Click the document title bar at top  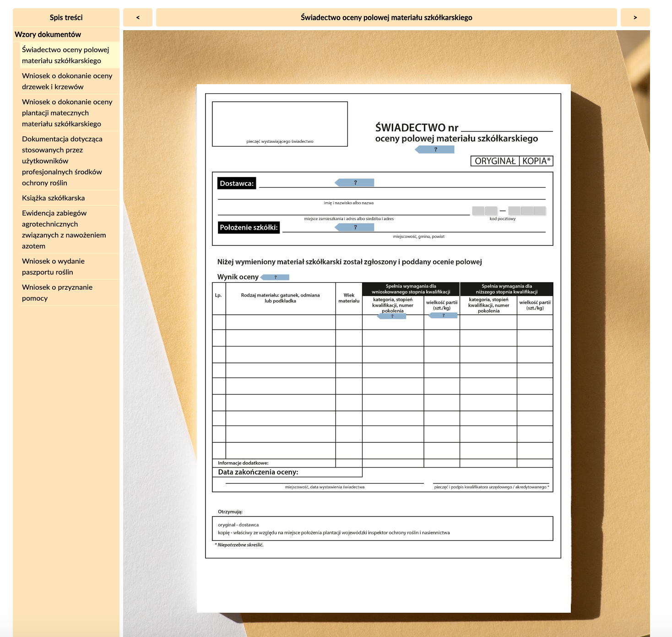click(x=386, y=17)
